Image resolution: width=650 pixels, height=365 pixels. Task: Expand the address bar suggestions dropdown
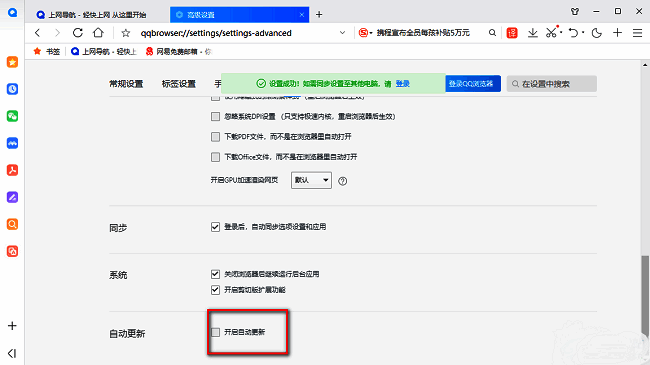342,33
